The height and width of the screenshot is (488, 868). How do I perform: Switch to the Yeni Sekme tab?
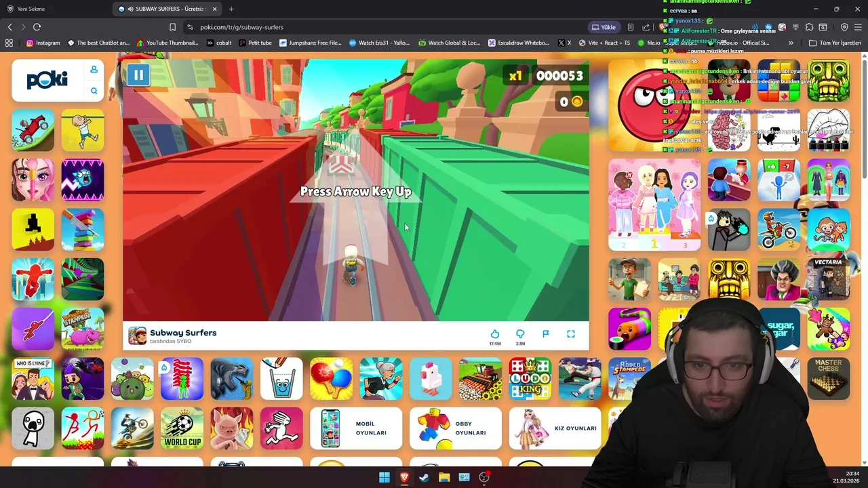(x=54, y=9)
